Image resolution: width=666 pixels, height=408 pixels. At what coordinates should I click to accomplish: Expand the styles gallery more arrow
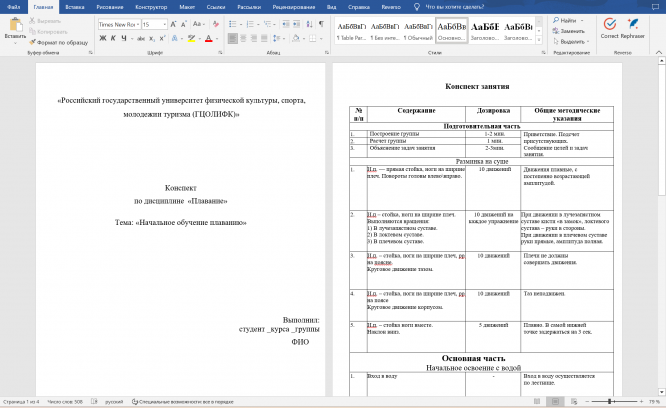539,40
